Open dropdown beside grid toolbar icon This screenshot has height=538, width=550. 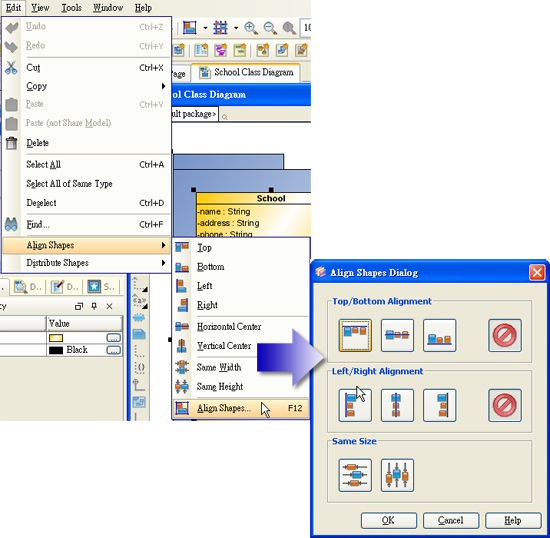(236, 28)
